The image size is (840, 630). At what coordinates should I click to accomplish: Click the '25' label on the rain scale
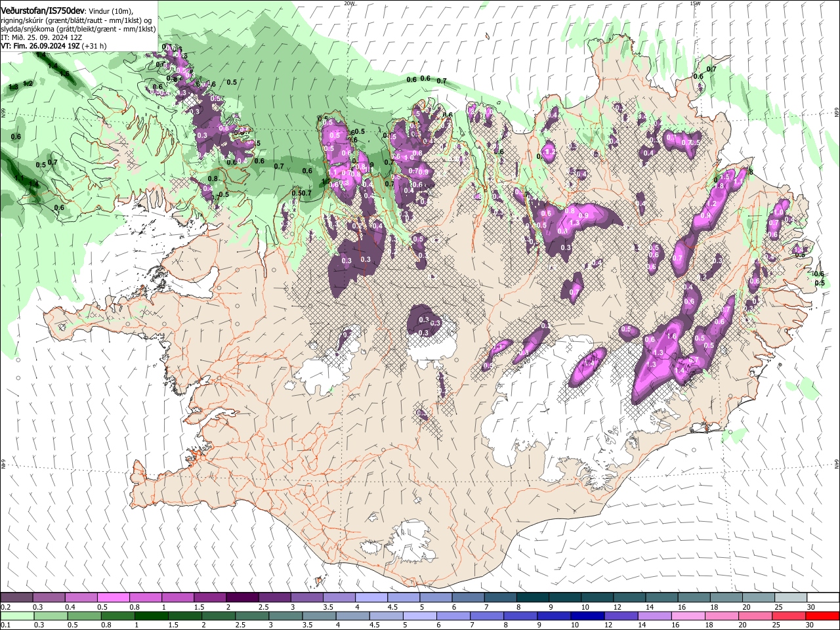776,625
